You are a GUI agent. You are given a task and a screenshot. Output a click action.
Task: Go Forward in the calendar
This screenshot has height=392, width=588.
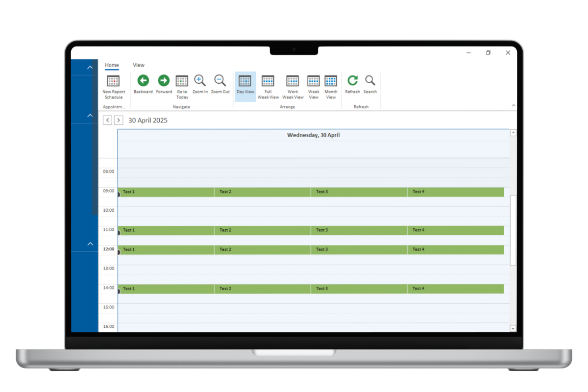(164, 84)
